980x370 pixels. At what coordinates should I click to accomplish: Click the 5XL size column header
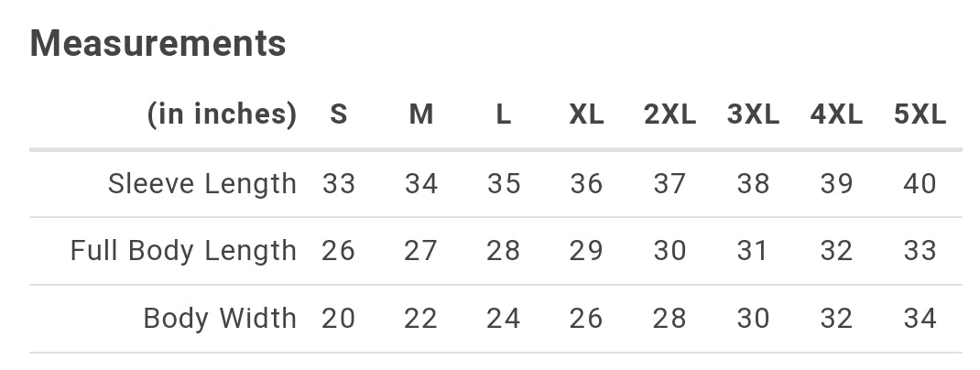[920, 114]
